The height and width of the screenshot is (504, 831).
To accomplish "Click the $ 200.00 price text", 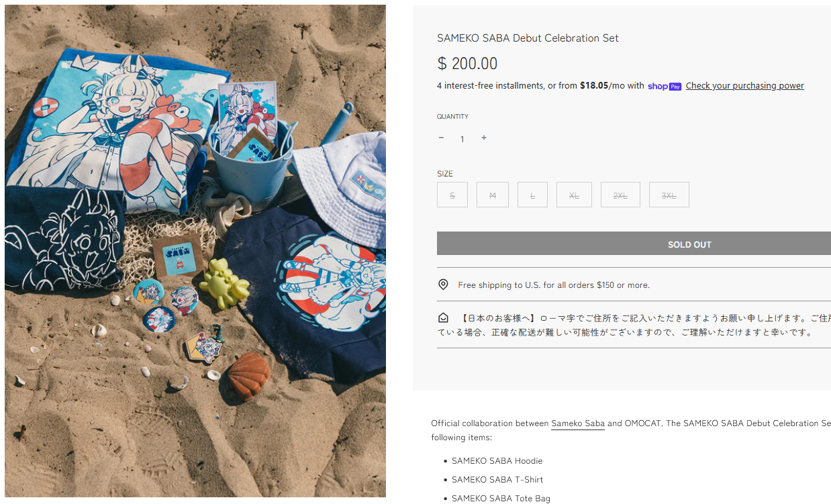I will click(x=467, y=64).
